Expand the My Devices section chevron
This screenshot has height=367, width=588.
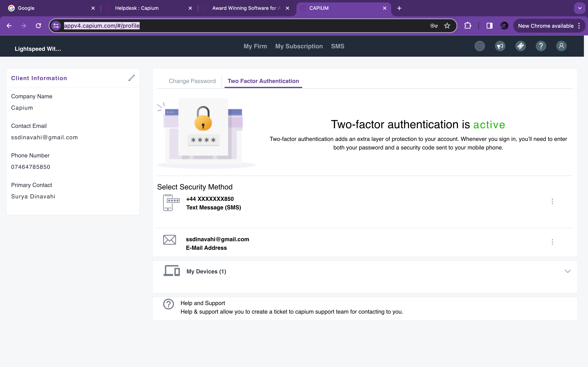tap(568, 271)
